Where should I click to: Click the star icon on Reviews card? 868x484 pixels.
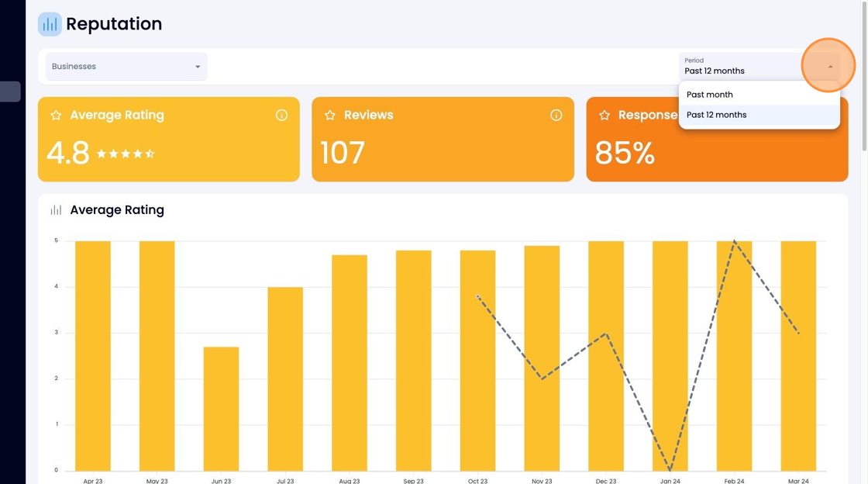(330, 116)
